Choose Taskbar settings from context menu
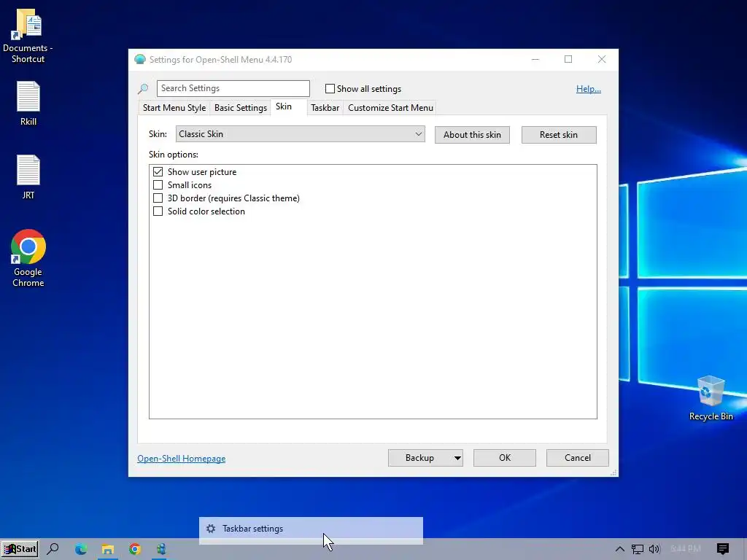747x560 pixels. tap(311, 529)
